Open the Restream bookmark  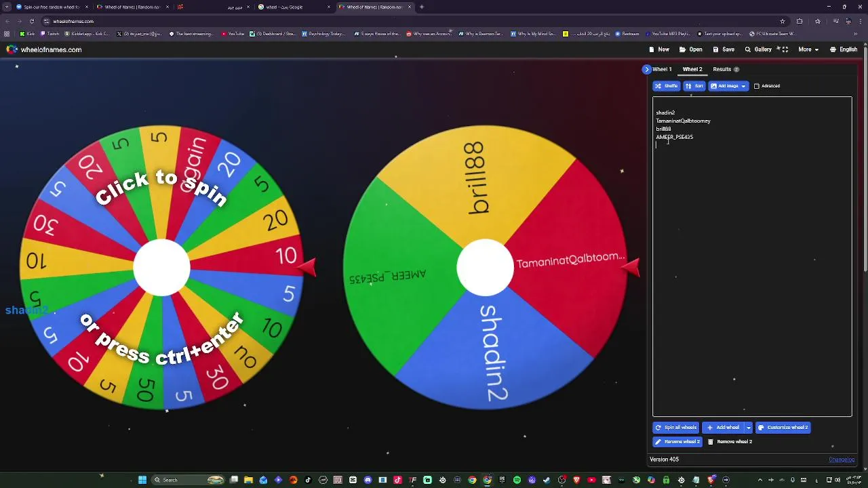coord(627,34)
